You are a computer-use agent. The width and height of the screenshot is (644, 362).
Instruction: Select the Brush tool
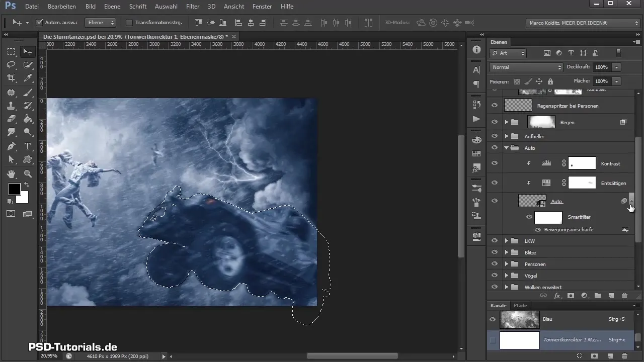(28, 92)
